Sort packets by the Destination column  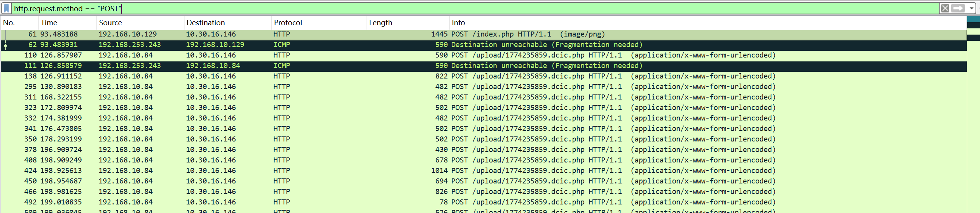tap(227, 23)
